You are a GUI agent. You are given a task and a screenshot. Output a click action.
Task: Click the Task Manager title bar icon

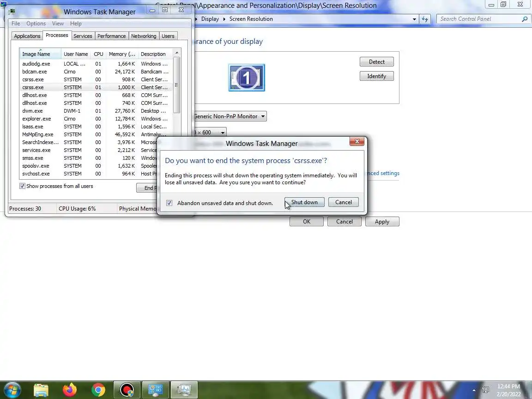[x=12, y=11]
